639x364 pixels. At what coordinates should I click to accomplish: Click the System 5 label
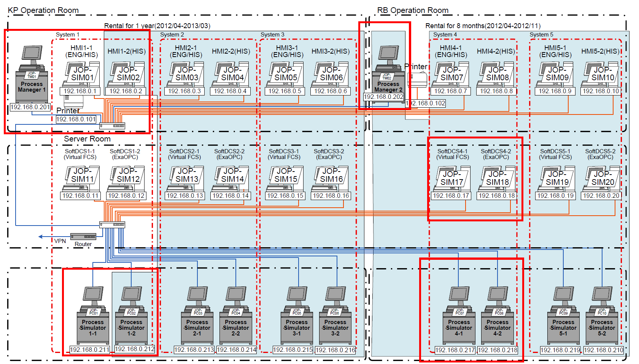(x=541, y=35)
